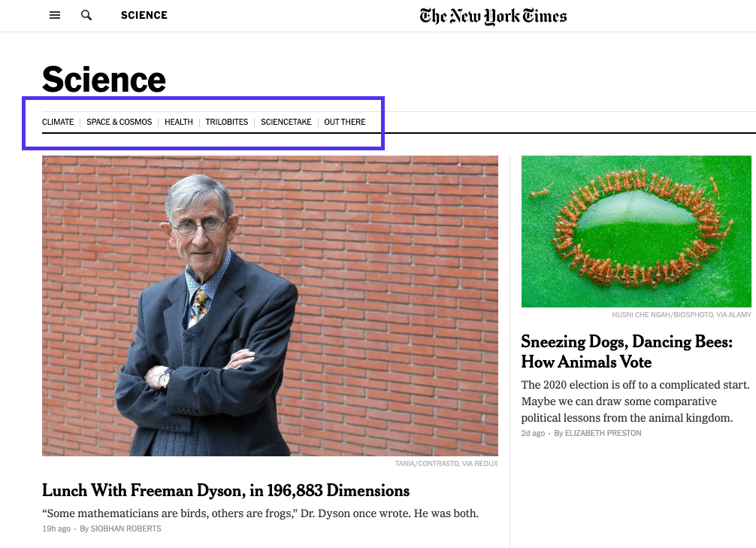Viewport: 756px width, 548px height.
Task: Open the OUT THERE subsection
Action: [344, 122]
